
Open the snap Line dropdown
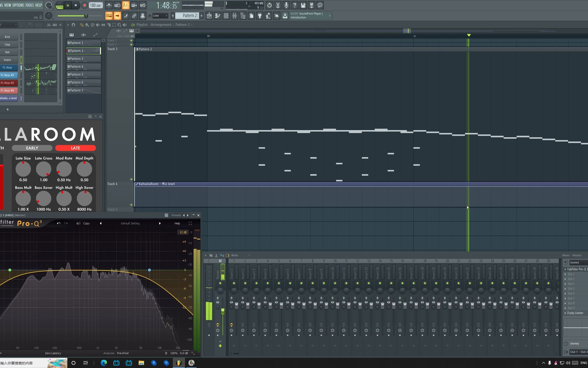point(161,16)
